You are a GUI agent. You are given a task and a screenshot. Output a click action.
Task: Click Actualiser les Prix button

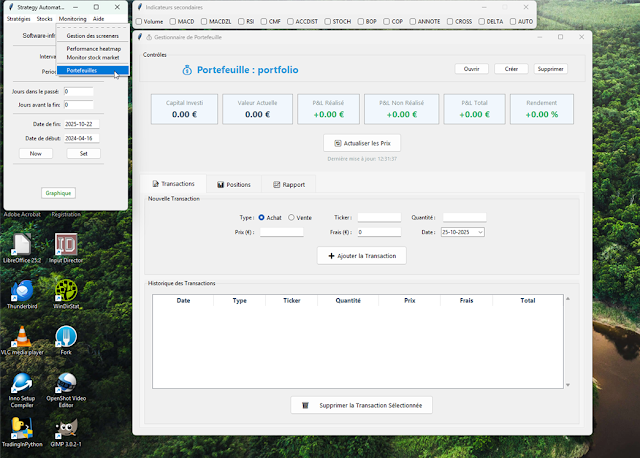pos(360,144)
